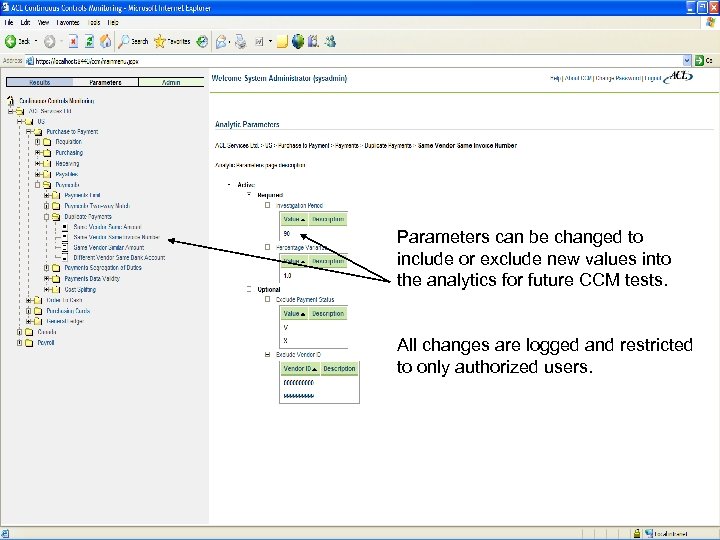This screenshot has width=720, height=540.
Task: Click the Requisition folder icon
Action: click(47, 142)
